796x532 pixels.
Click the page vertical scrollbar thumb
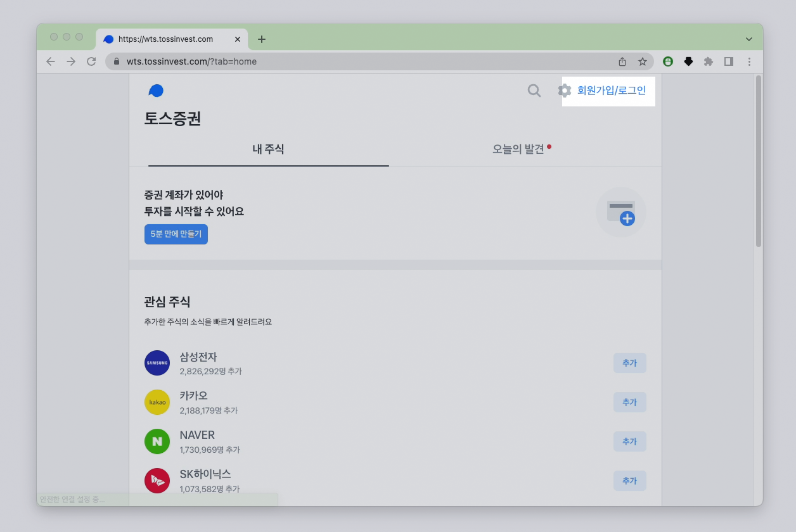(759, 161)
